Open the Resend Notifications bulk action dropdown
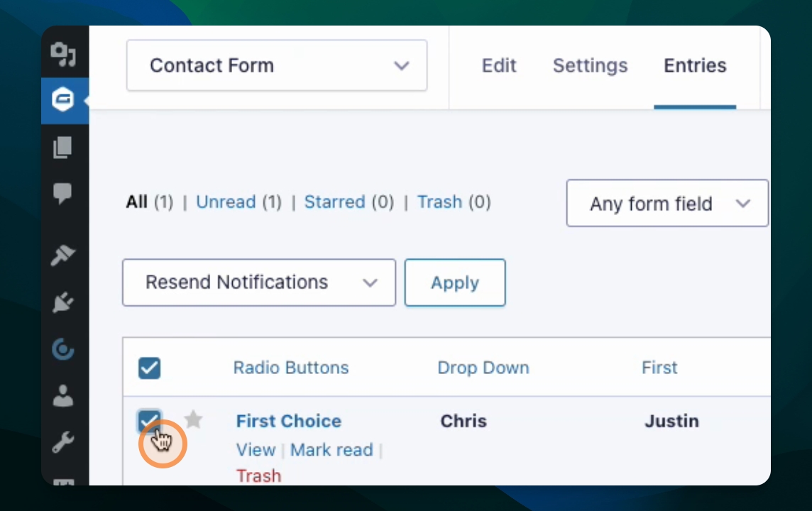Viewport: 812px width, 511px height. pos(259,282)
